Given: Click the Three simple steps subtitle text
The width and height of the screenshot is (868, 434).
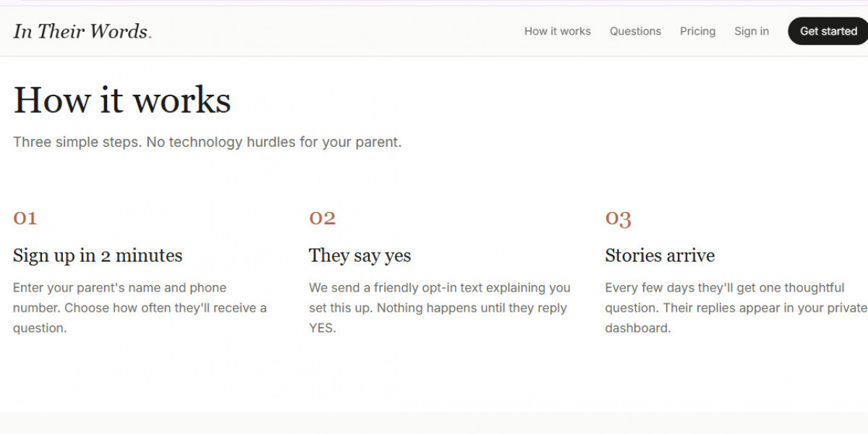Looking at the screenshot, I should (x=207, y=142).
